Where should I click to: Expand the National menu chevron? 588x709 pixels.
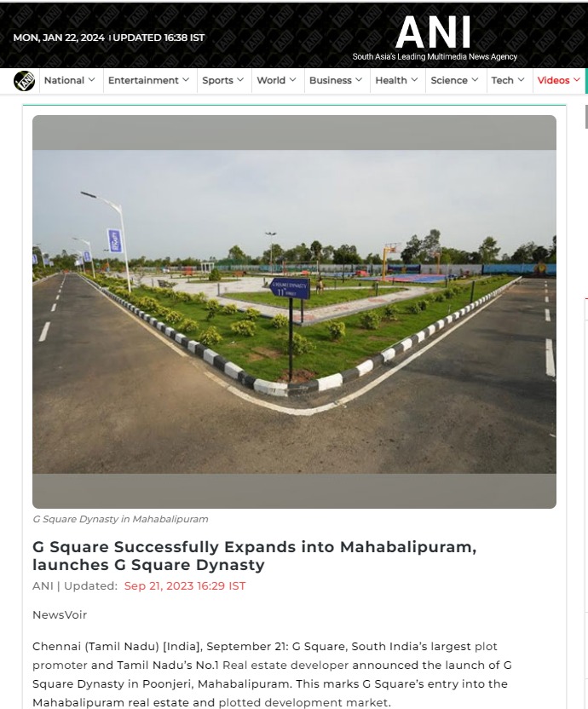pos(92,80)
